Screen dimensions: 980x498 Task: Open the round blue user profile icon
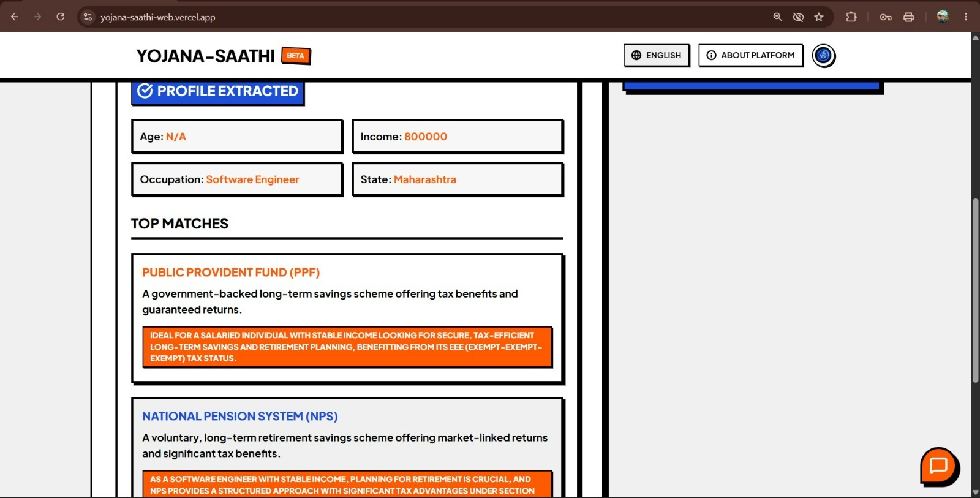[x=824, y=56]
